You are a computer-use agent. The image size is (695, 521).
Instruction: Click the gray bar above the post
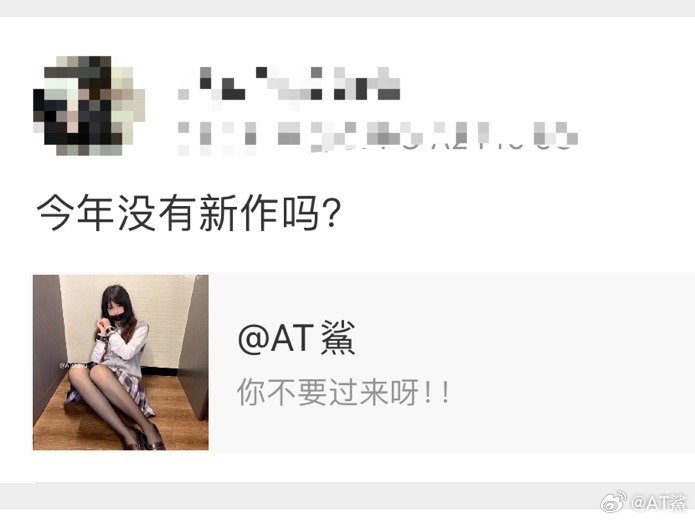348,8
